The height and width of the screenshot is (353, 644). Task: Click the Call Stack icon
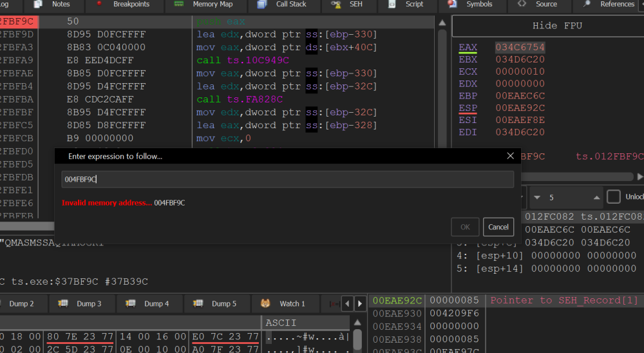point(262,4)
